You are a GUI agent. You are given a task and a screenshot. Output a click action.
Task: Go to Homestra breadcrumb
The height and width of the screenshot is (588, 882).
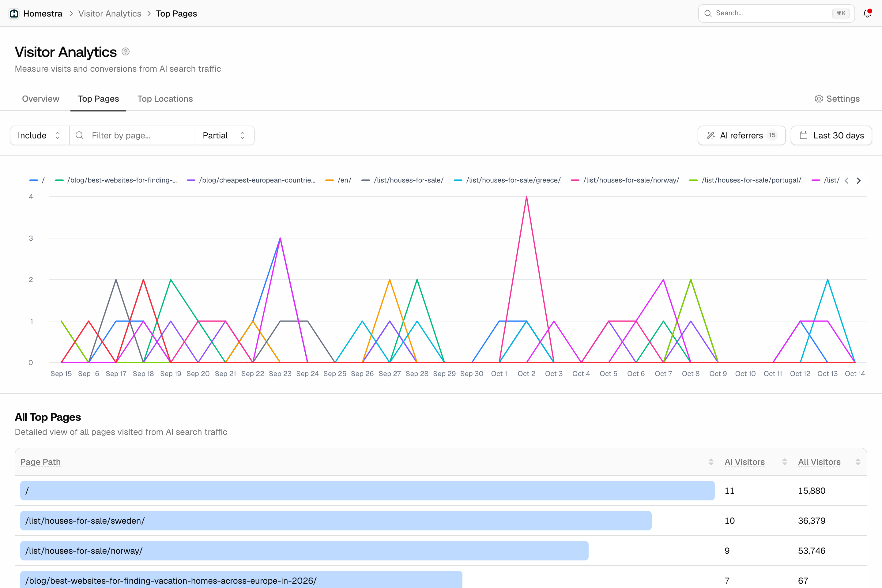(x=43, y=13)
